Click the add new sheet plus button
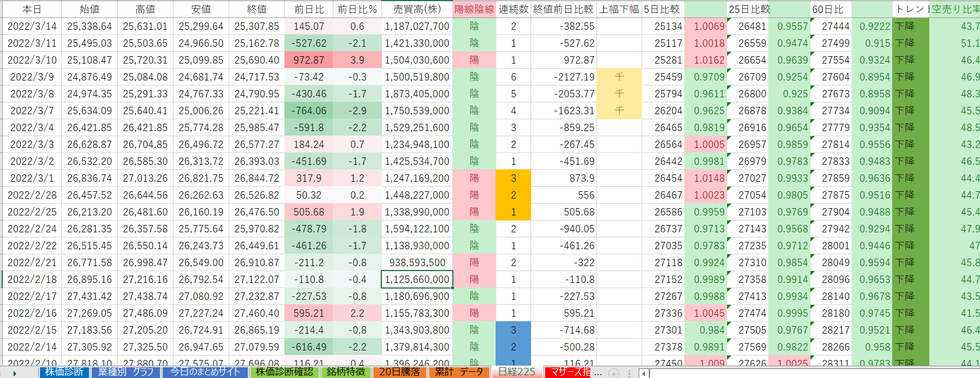This screenshot has width=980, height=378. (614, 373)
